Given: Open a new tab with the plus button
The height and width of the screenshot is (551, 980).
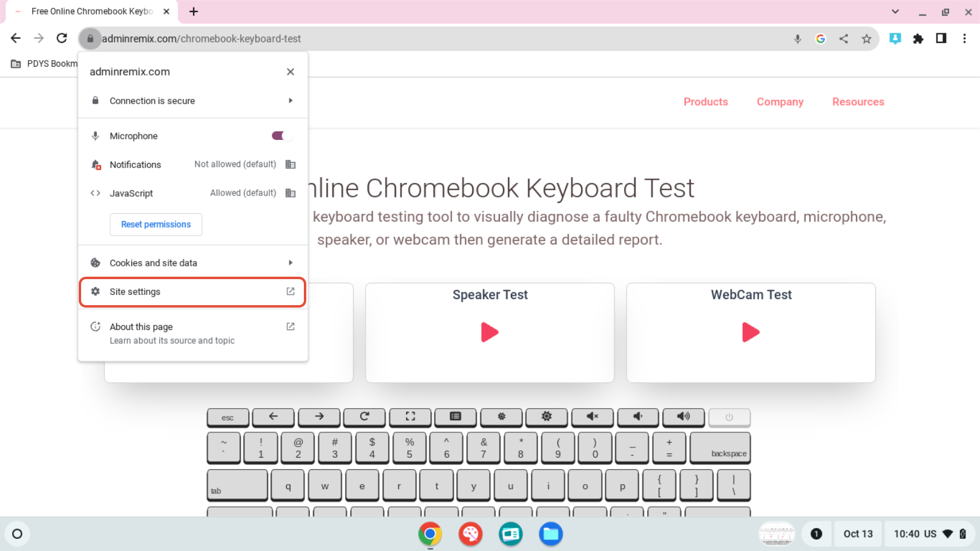Looking at the screenshot, I should [x=194, y=12].
